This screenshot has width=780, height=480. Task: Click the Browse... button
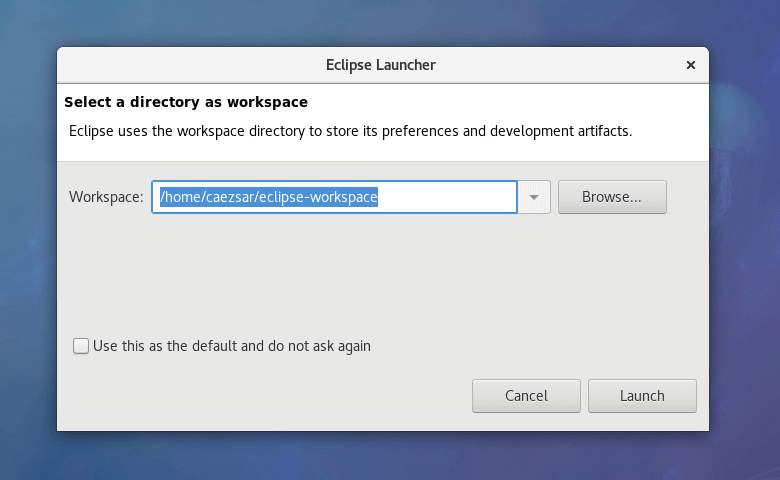point(612,197)
